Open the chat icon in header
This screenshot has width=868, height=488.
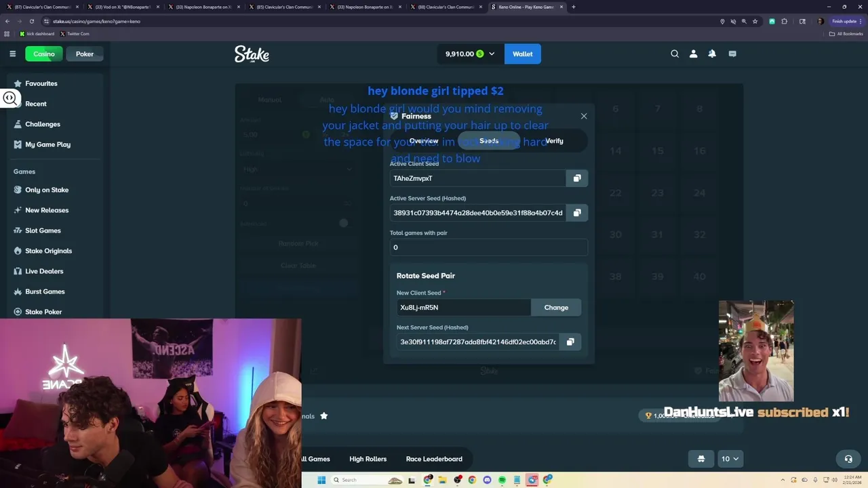(x=732, y=54)
